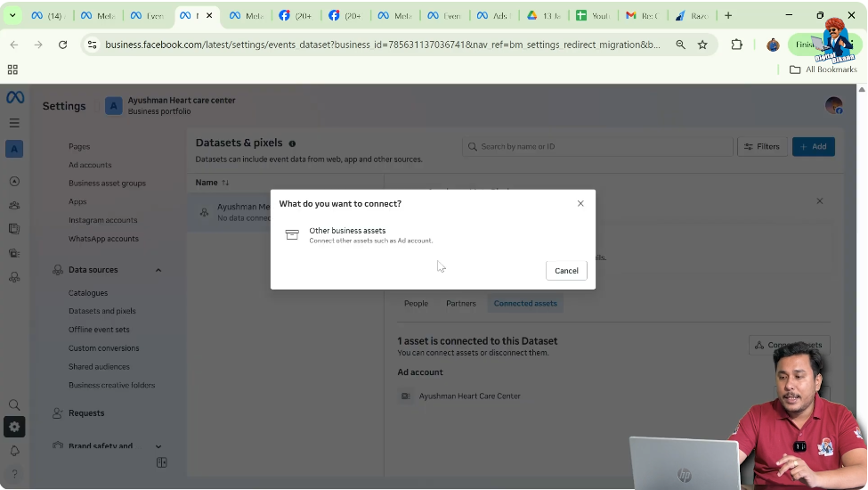This screenshot has width=868, height=490.
Task: Open Catalogues
Action: [x=88, y=293]
